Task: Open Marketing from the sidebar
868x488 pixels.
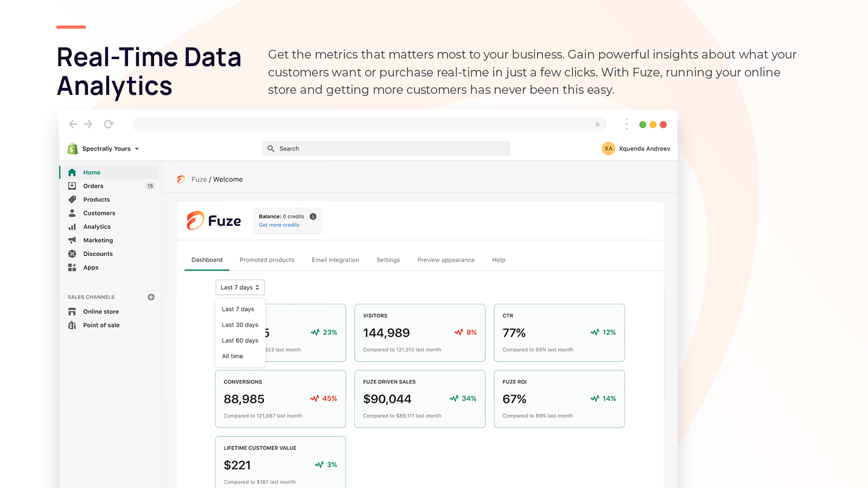Action: 98,240
